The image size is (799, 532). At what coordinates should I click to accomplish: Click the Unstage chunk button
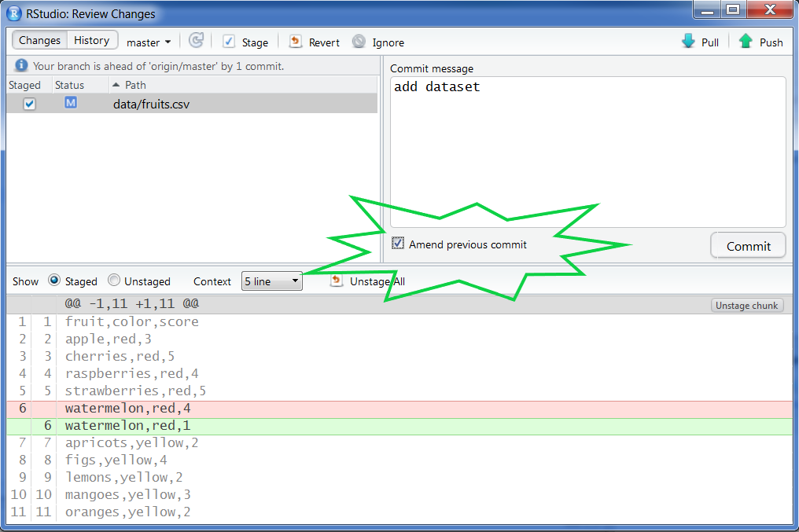click(x=746, y=306)
